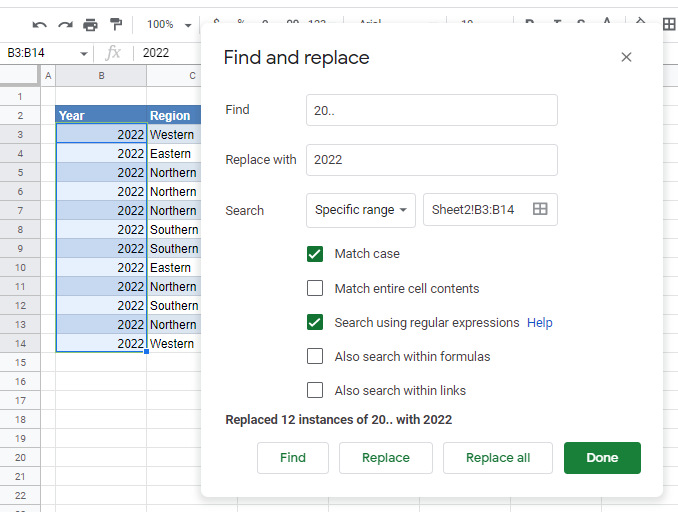Open the Specific range search dropdown
The image size is (678, 512).
point(361,210)
